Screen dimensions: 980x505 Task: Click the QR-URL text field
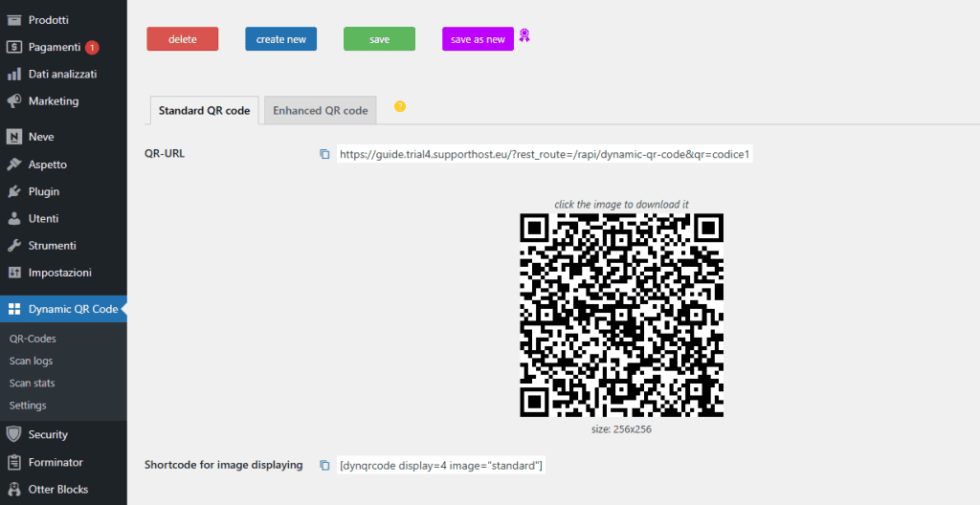coord(545,154)
